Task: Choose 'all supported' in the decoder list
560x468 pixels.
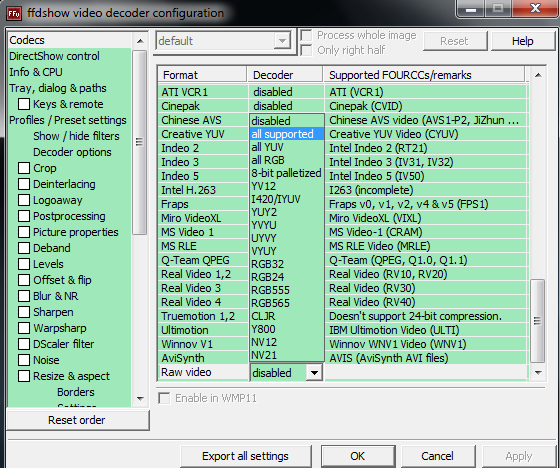Action: [x=287, y=134]
